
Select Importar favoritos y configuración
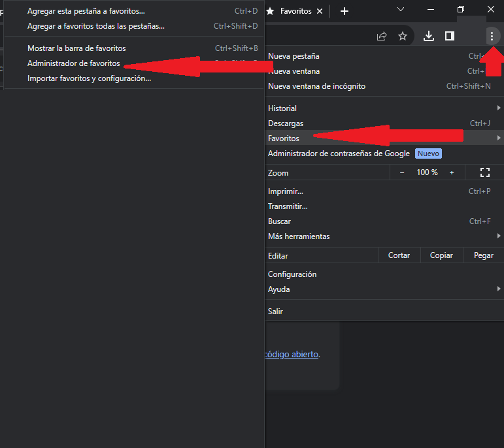point(134,78)
